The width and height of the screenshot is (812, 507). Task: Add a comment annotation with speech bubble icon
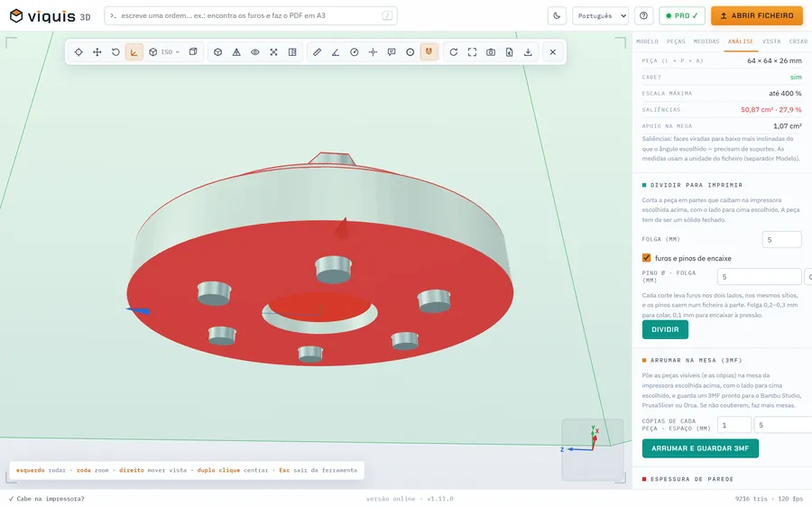tap(392, 51)
